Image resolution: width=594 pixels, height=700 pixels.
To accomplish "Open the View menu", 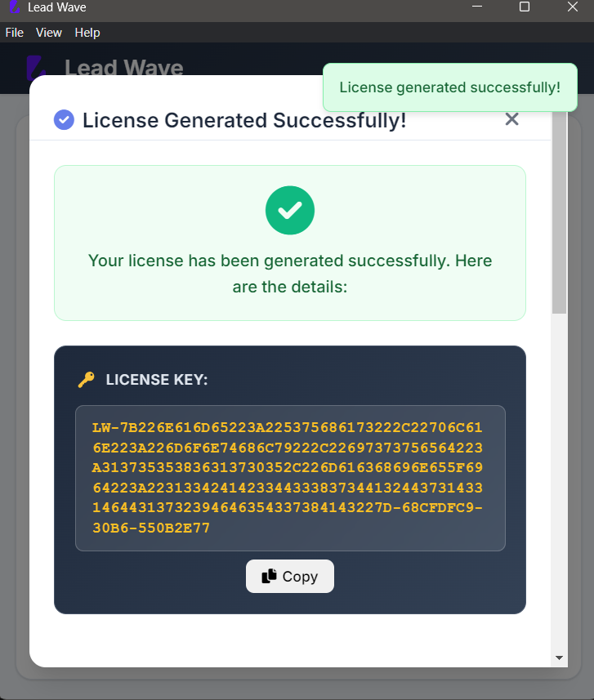I will [49, 33].
